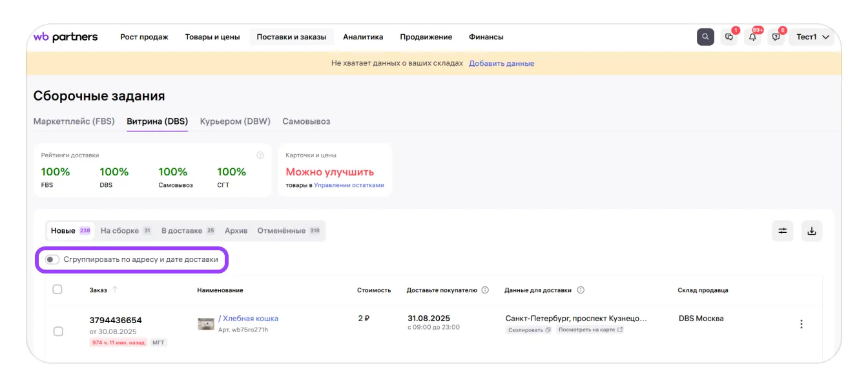
Task: Sort by Заказ column arrow
Action: tap(115, 290)
